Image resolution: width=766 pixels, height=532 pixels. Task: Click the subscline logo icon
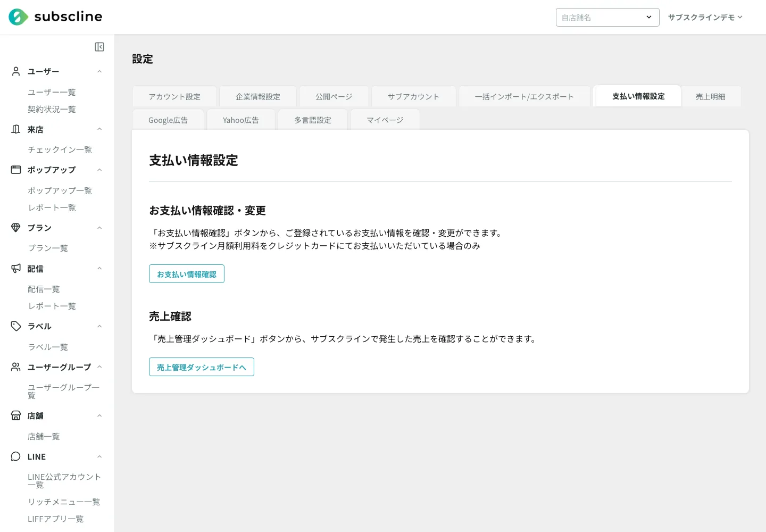click(x=19, y=17)
